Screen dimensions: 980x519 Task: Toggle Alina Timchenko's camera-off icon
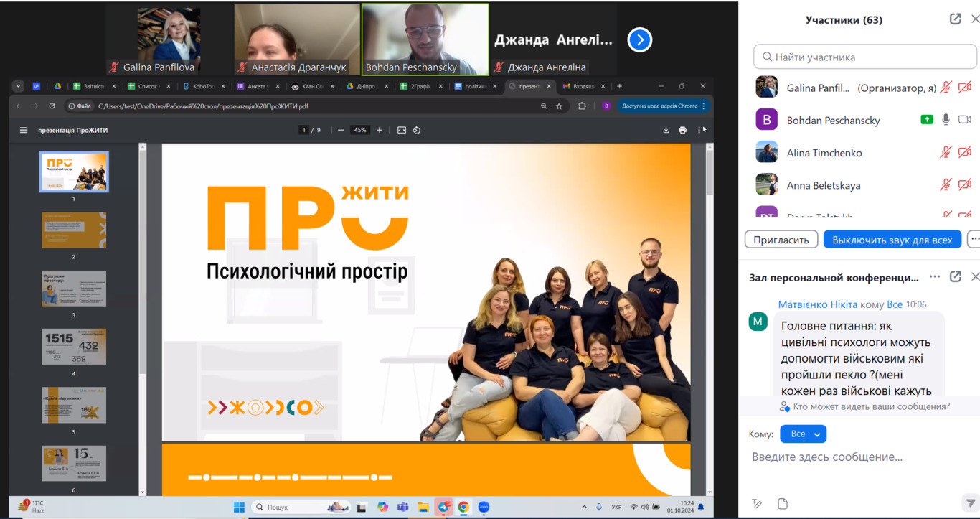pyautogui.click(x=965, y=152)
